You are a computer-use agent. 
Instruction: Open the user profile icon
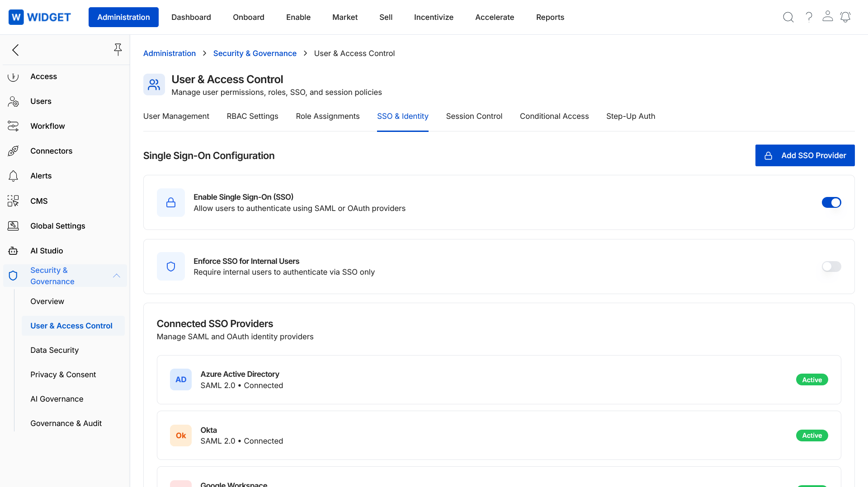point(827,17)
